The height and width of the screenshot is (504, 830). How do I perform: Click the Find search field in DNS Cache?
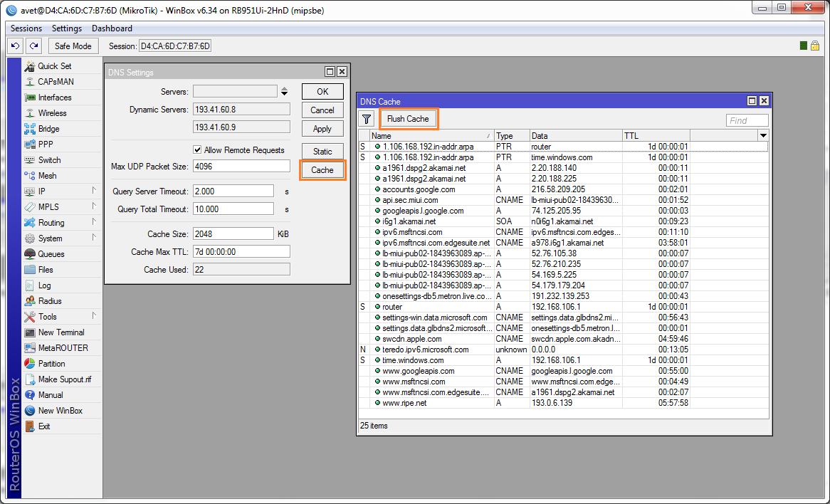(x=747, y=120)
